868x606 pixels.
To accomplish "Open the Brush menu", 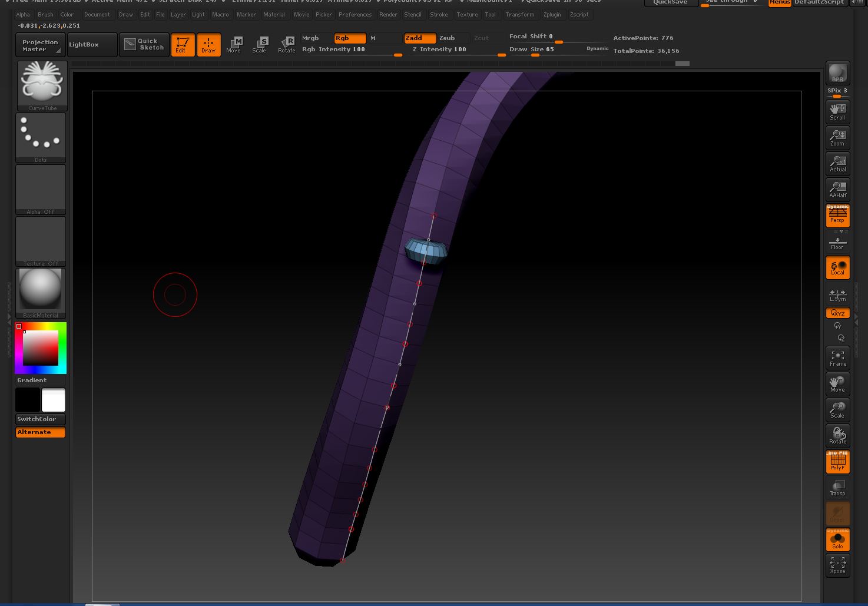I will click(45, 15).
